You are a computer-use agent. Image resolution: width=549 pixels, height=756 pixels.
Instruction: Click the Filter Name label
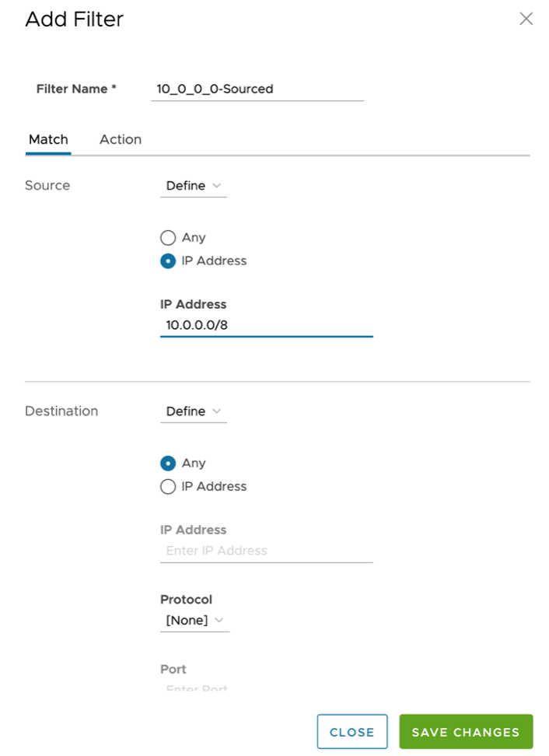coord(76,89)
